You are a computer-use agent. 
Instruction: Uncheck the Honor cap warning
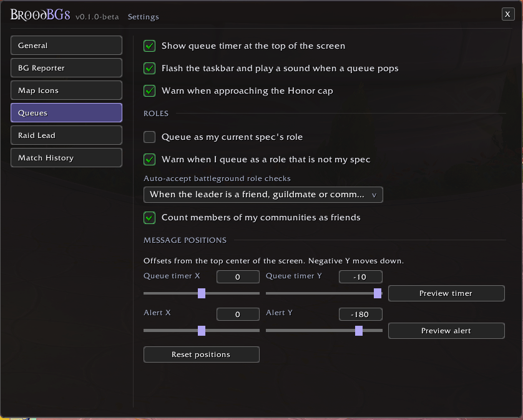[149, 90]
